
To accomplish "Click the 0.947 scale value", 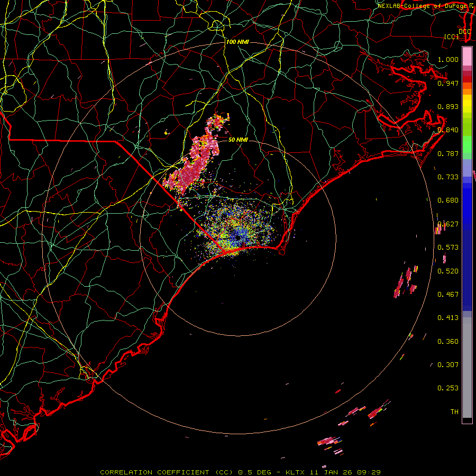I will [448, 83].
